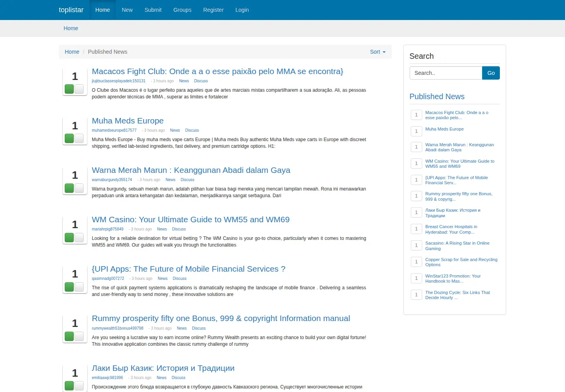Click Home in the Published News breadcrumb
The height and width of the screenshot is (392, 565).
(x=72, y=52)
